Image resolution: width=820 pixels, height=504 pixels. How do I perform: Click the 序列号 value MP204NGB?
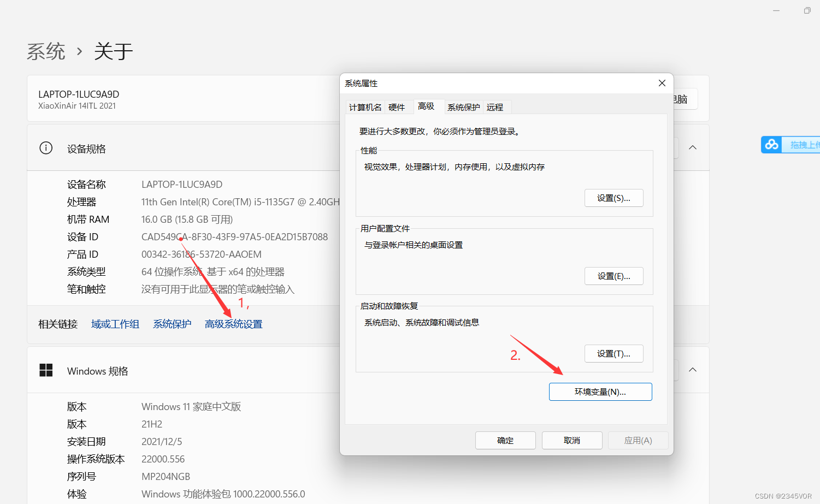click(x=166, y=476)
